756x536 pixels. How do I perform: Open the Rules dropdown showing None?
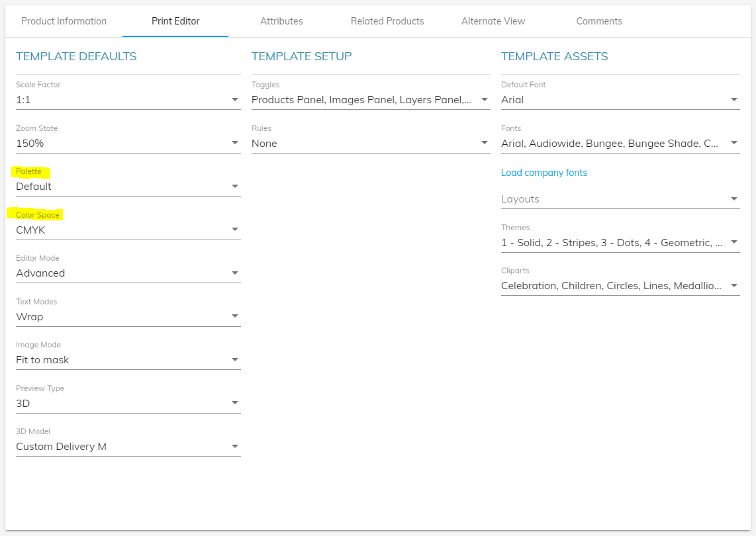point(371,143)
